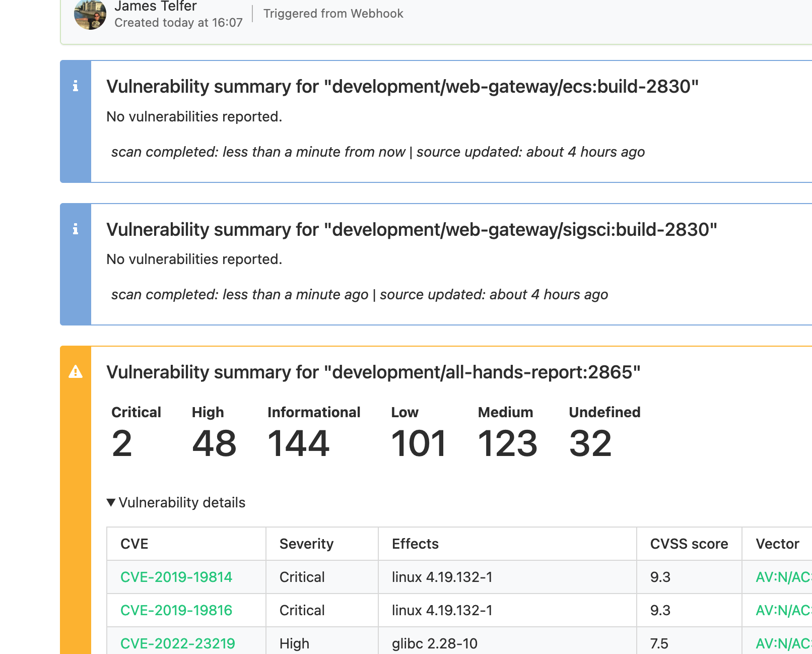Click Severity 'High' in the CVE-2022-23219 row
The image size is (812, 654).
[294, 643]
